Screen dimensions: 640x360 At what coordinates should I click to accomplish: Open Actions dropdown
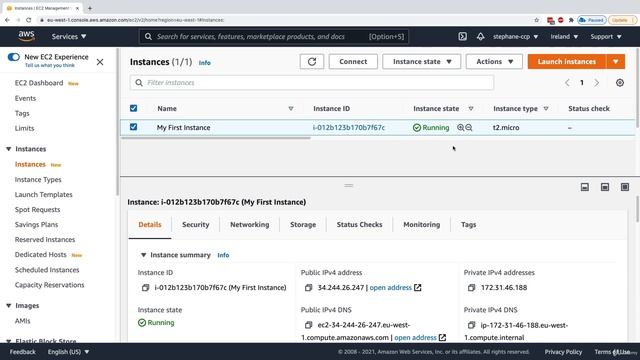[494, 62]
